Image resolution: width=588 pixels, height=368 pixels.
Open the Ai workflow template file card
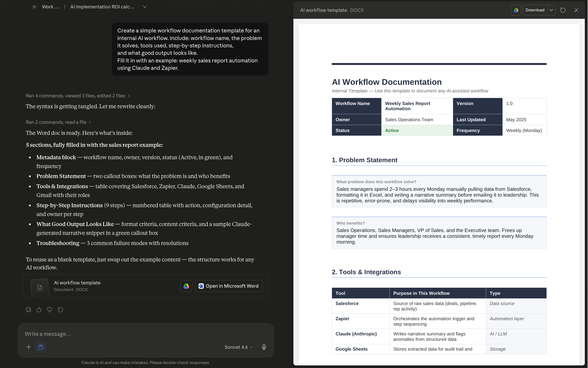[x=146, y=286]
